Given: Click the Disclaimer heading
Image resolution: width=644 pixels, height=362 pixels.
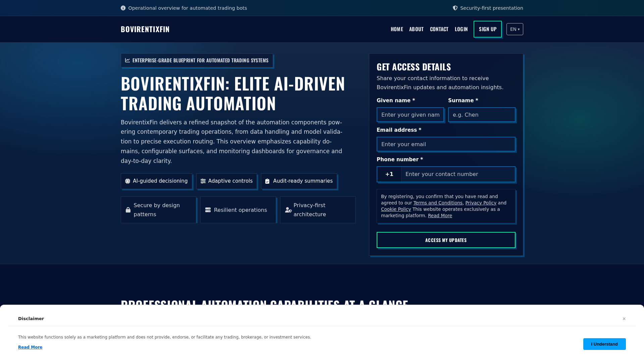Looking at the screenshot, I should [x=31, y=319].
